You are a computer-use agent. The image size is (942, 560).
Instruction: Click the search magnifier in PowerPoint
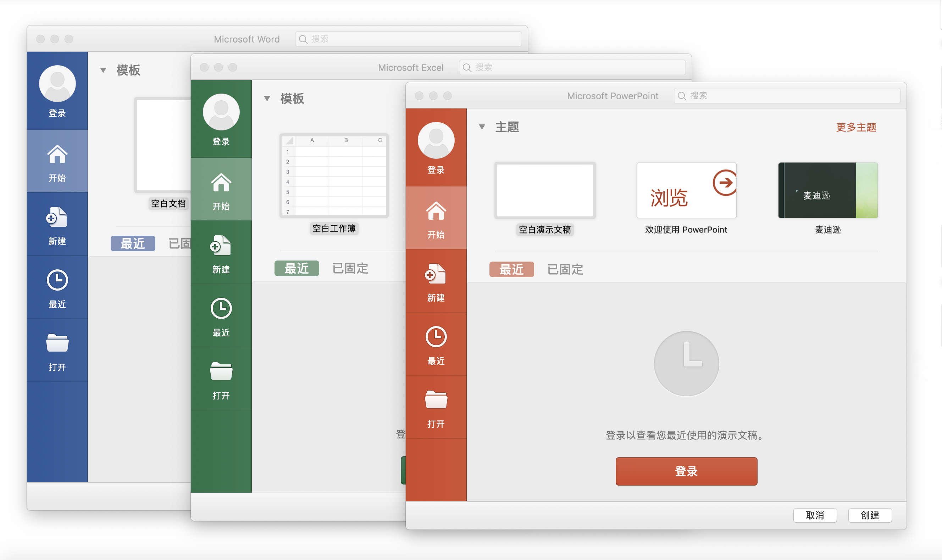pos(682,96)
